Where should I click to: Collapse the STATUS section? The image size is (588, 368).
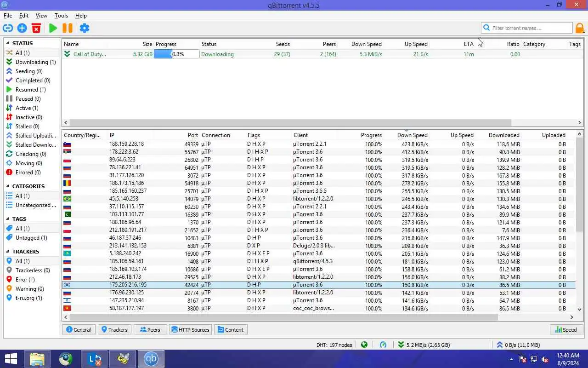pos(7,43)
